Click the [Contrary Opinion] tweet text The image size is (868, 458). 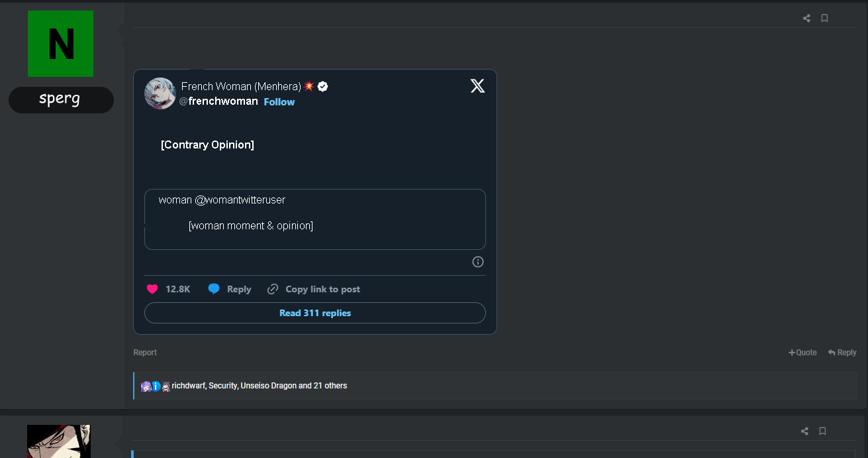[207, 144]
